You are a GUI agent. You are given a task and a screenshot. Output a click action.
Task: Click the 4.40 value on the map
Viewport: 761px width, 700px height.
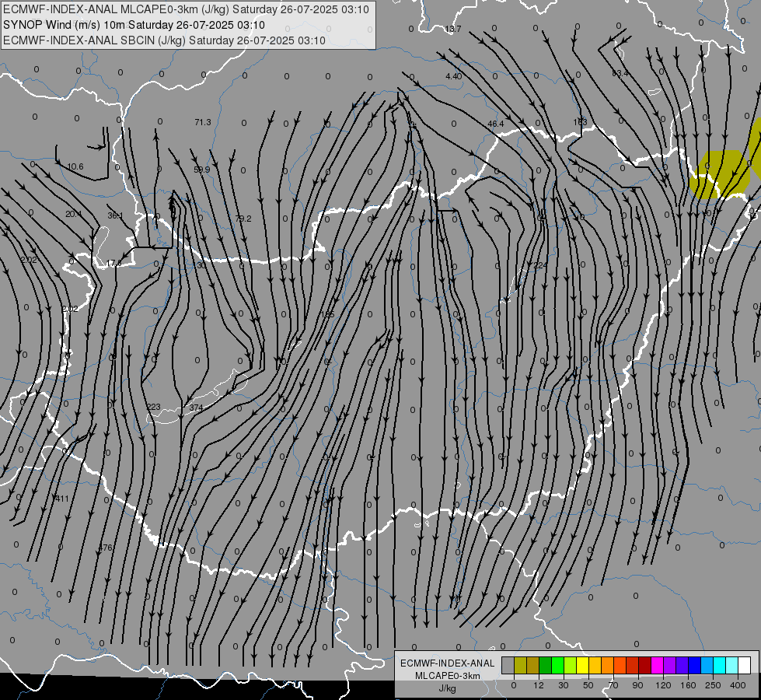pyautogui.click(x=453, y=76)
